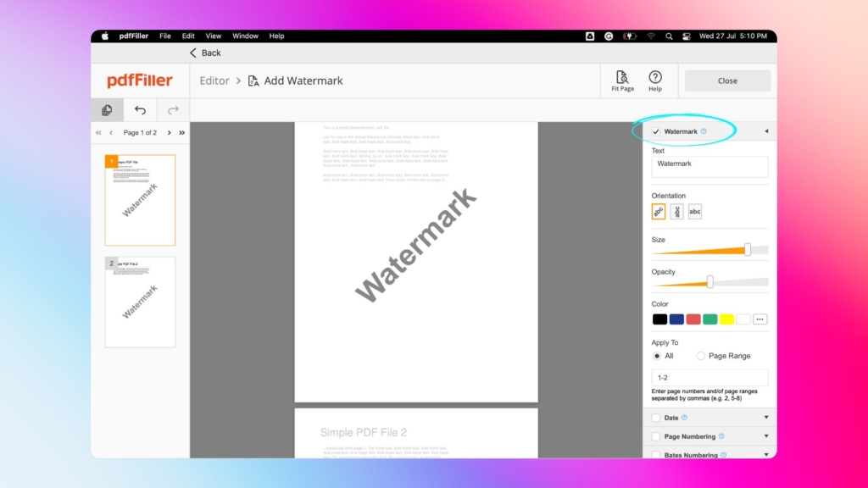Viewport: 868px width, 488px height.
Task: Click the Close button
Action: click(727, 80)
